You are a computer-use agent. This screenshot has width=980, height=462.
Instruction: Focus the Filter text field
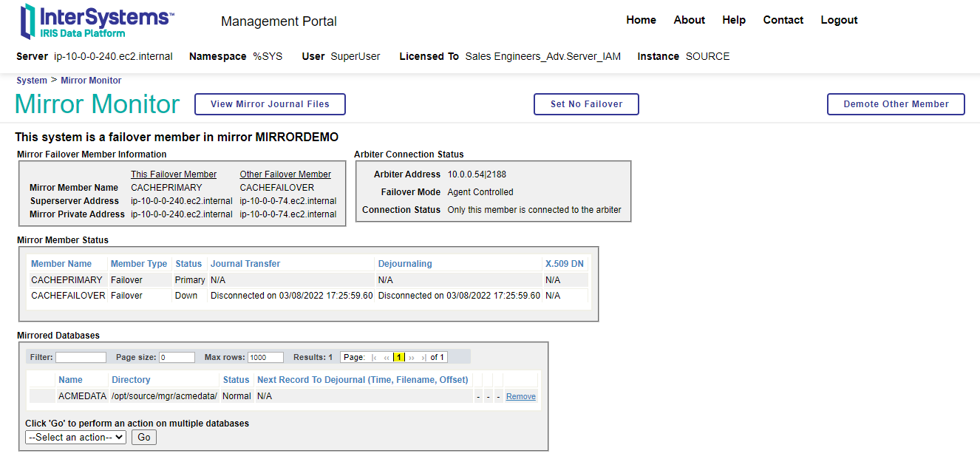[x=81, y=358]
